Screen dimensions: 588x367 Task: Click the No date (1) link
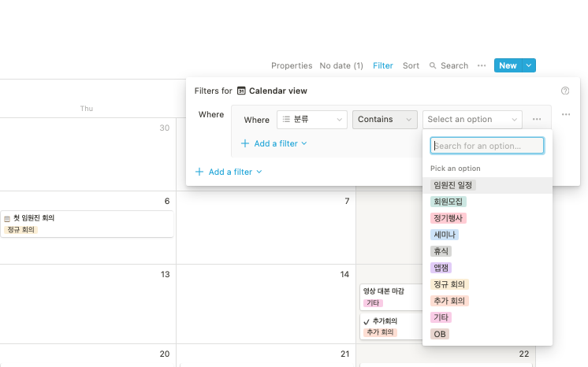(x=341, y=65)
